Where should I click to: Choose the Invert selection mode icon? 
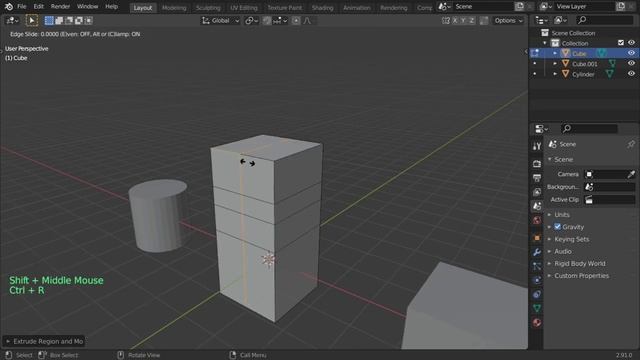[x=79, y=20]
